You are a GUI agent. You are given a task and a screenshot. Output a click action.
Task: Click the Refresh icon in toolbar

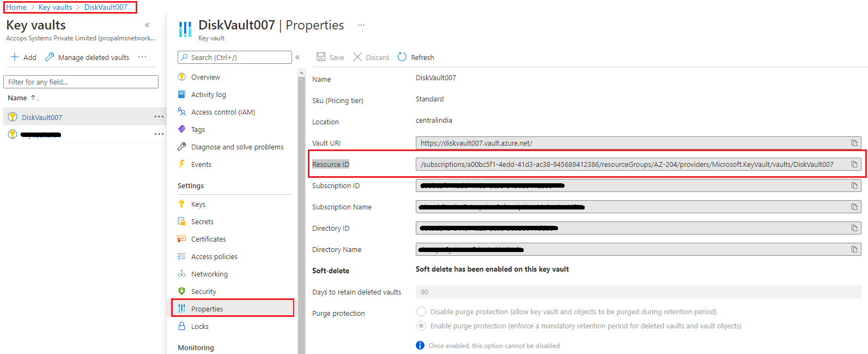(402, 57)
